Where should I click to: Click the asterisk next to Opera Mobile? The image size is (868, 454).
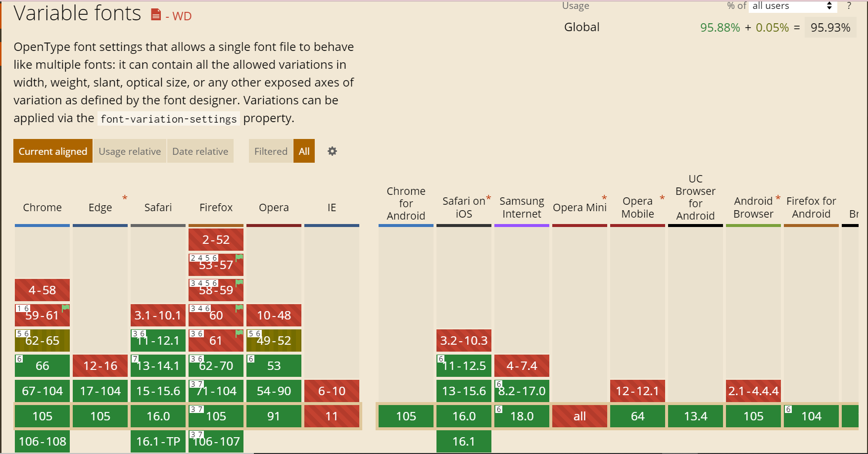[662, 198]
